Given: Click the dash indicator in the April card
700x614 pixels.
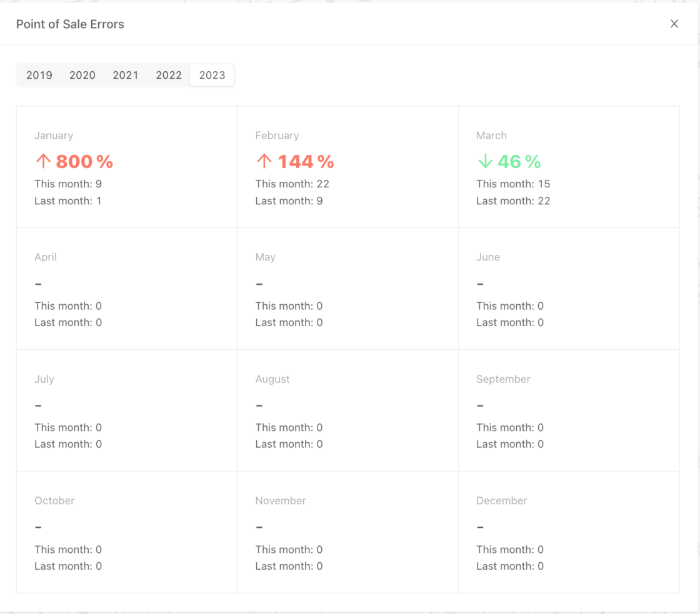Looking at the screenshot, I should [x=38, y=283].
